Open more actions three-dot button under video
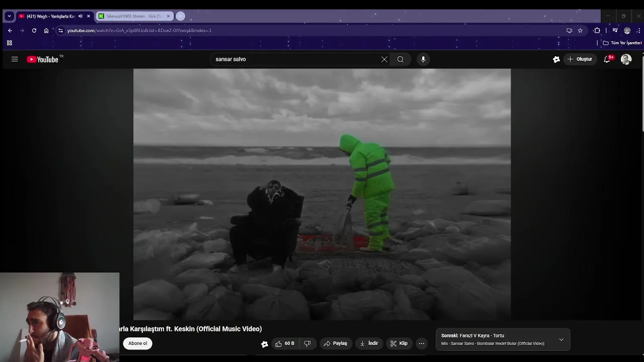Image resolution: width=644 pixels, height=362 pixels. coord(422,343)
